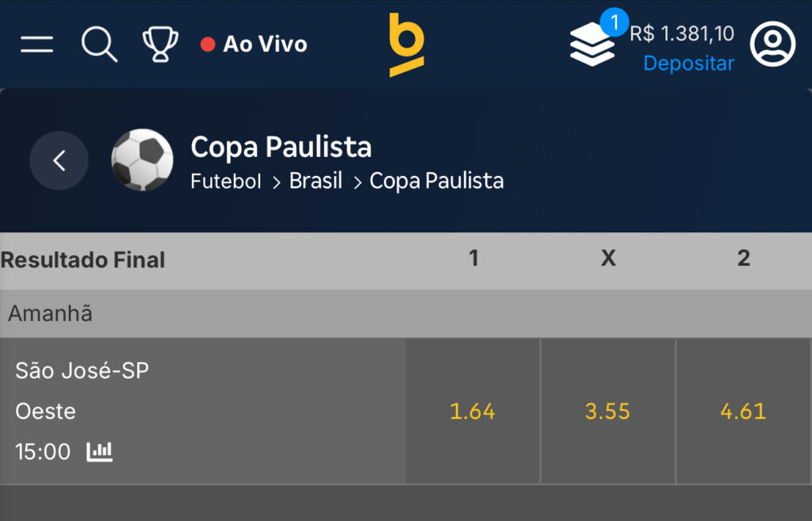Open the São José-SP match details
The width and height of the screenshot is (812, 521).
pyautogui.click(x=82, y=370)
